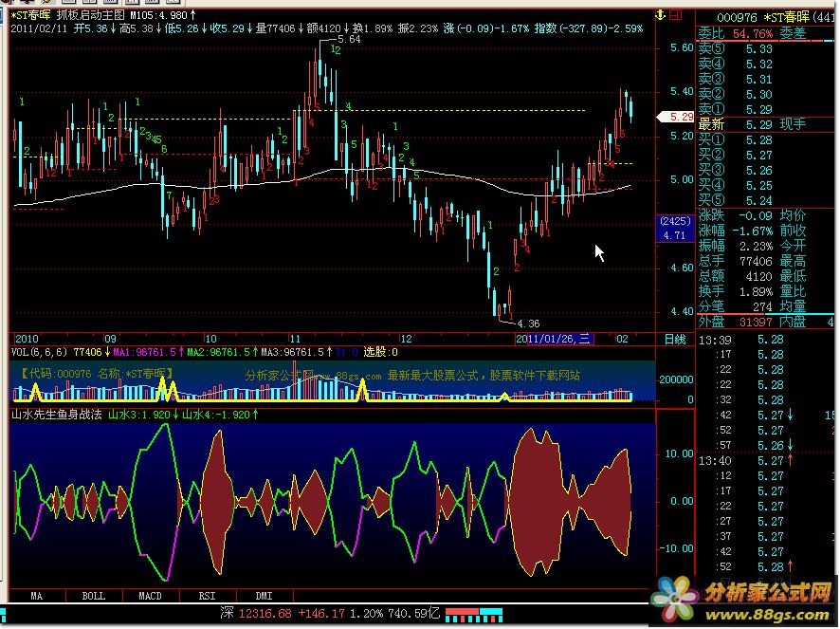Click the 选股:0 label in volume header
The image size is (840, 629).
point(381,352)
